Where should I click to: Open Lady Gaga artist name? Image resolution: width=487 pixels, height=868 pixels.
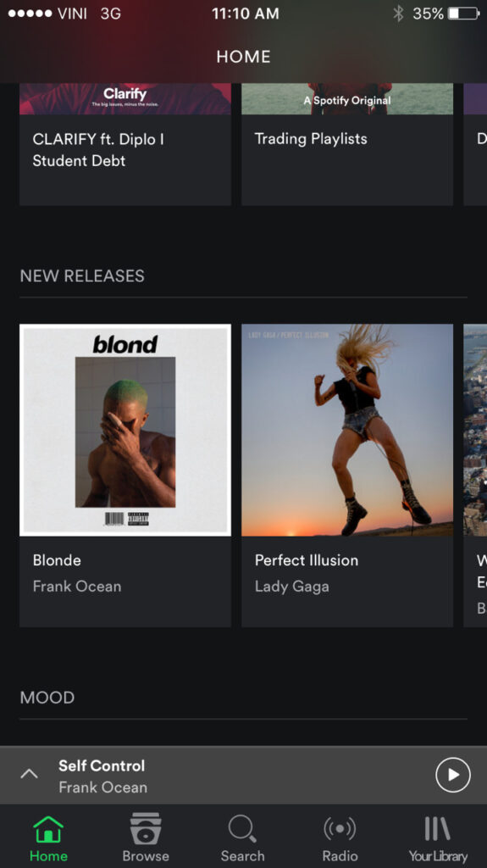[291, 587]
